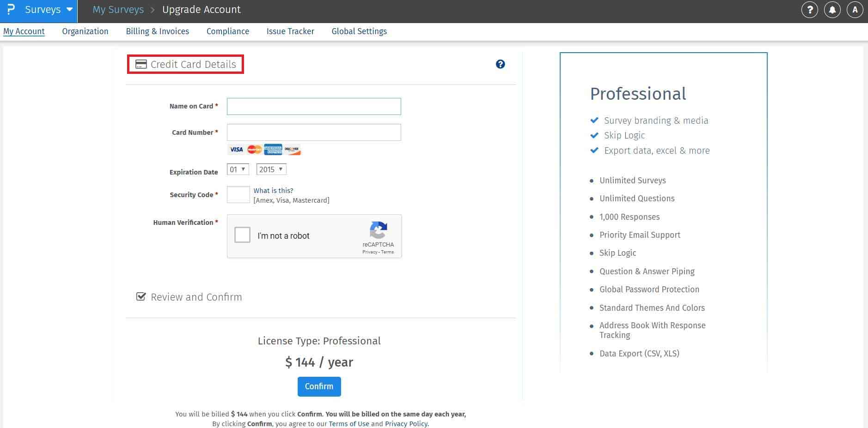Viewport: 868px width, 428px height.
Task: Open the Privacy Policy link
Action: [x=406, y=424]
